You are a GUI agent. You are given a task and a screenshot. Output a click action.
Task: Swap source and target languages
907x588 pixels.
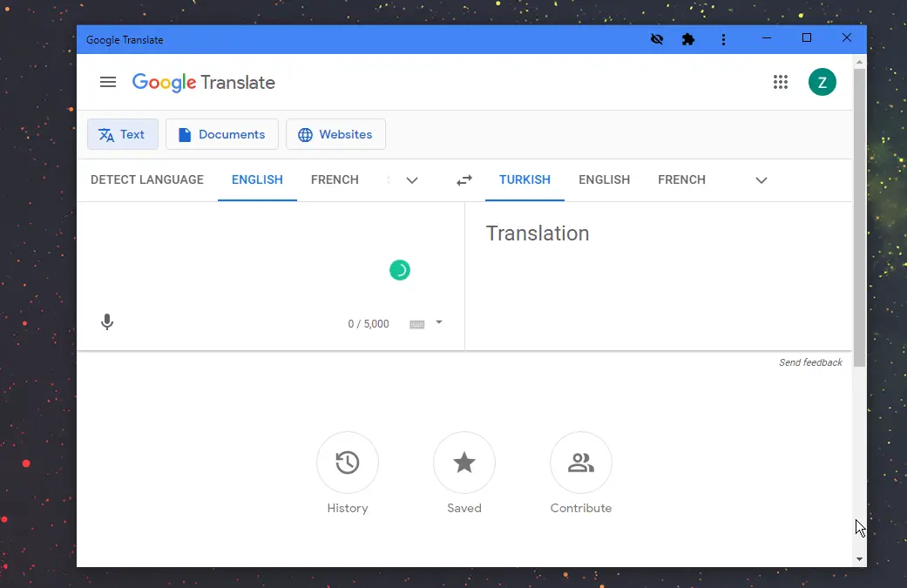click(464, 180)
